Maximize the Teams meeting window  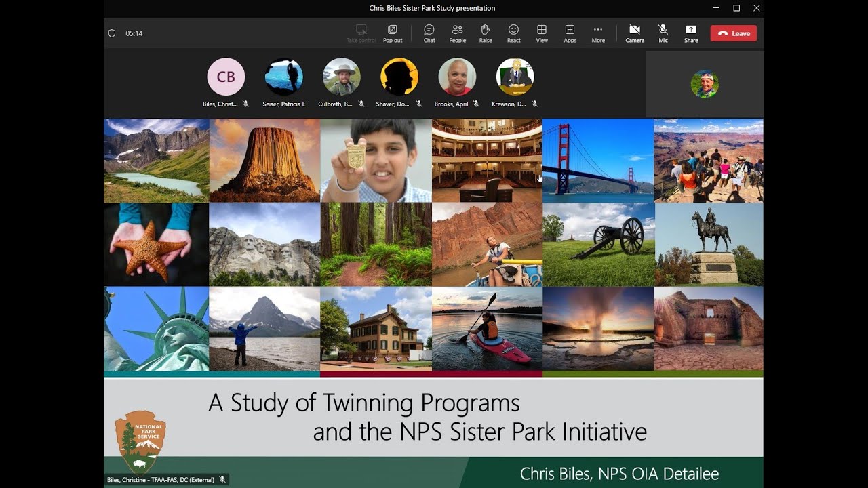736,8
